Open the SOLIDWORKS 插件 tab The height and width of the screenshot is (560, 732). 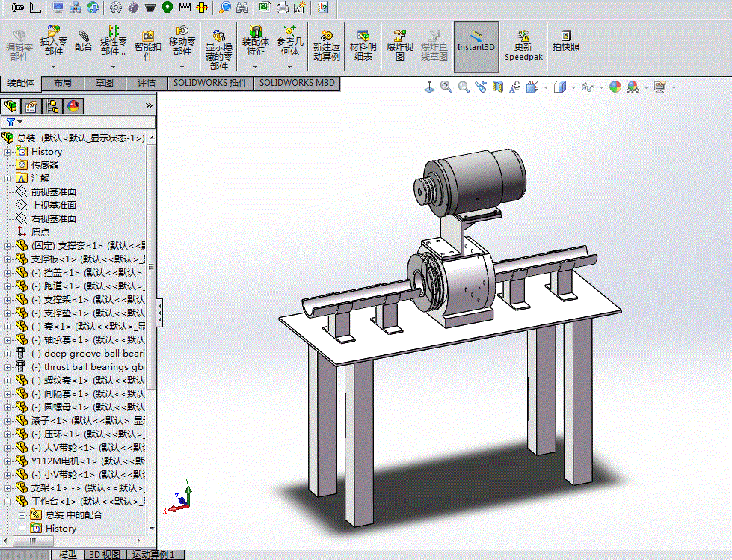pyautogui.click(x=211, y=83)
